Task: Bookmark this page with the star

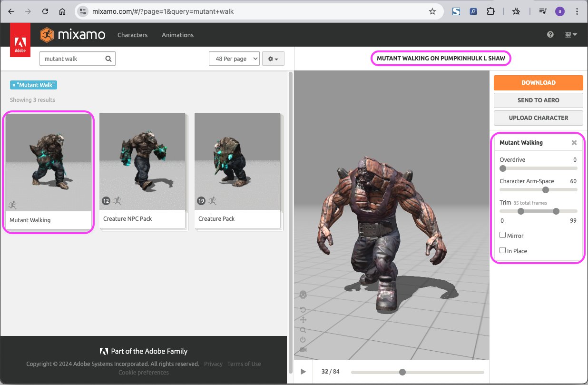Action: point(432,11)
